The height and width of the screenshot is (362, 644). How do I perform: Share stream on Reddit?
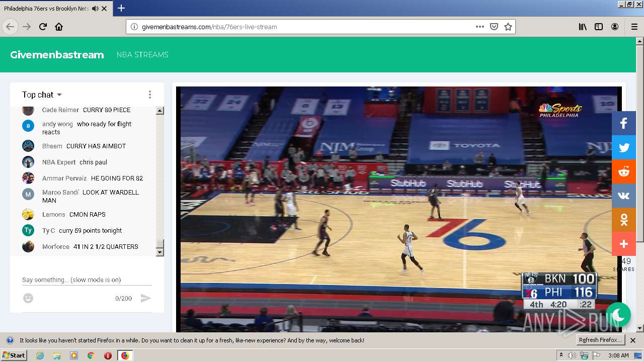click(624, 171)
